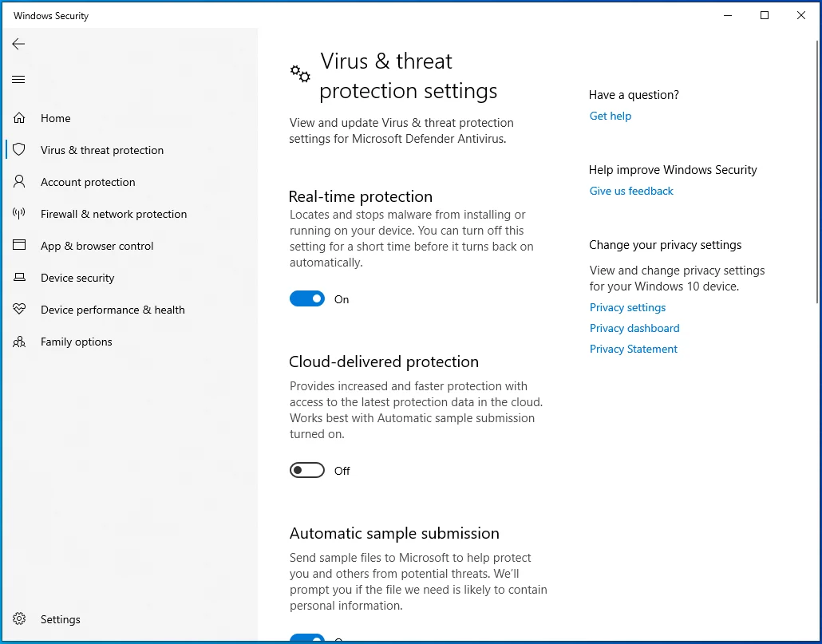Image resolution: width=822 pixels, height=644 pixels.
Task: Click the Give us feedback link
Action: [x=631, y=191]
